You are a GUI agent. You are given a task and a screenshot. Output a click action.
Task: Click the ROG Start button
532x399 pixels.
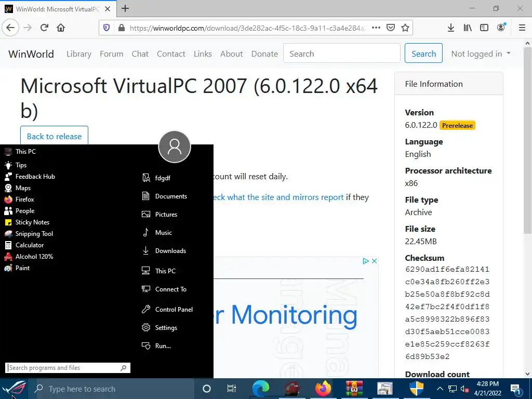click(x=14, y=389)
